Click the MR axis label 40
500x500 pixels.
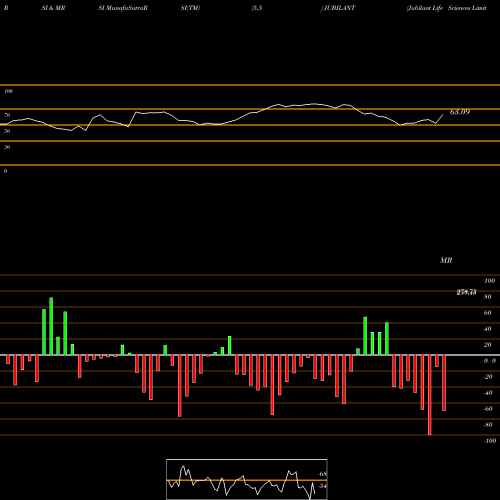(x=488, y=329)
